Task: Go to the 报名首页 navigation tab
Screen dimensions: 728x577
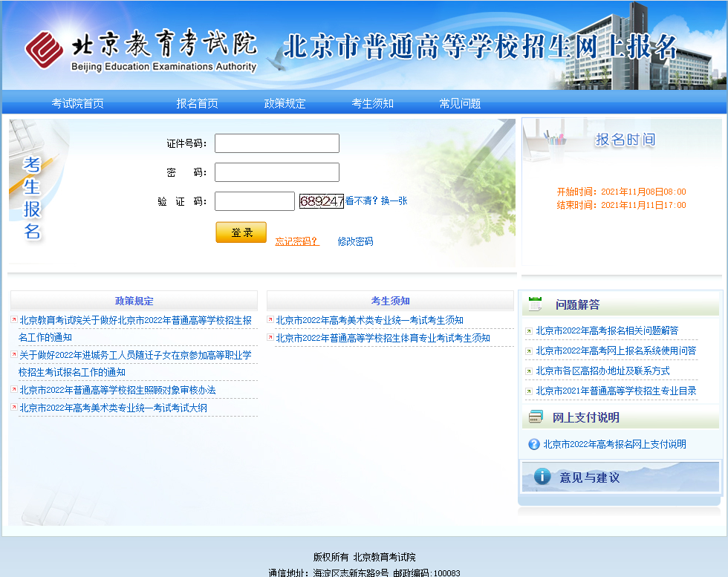Action: coord(197,103)
